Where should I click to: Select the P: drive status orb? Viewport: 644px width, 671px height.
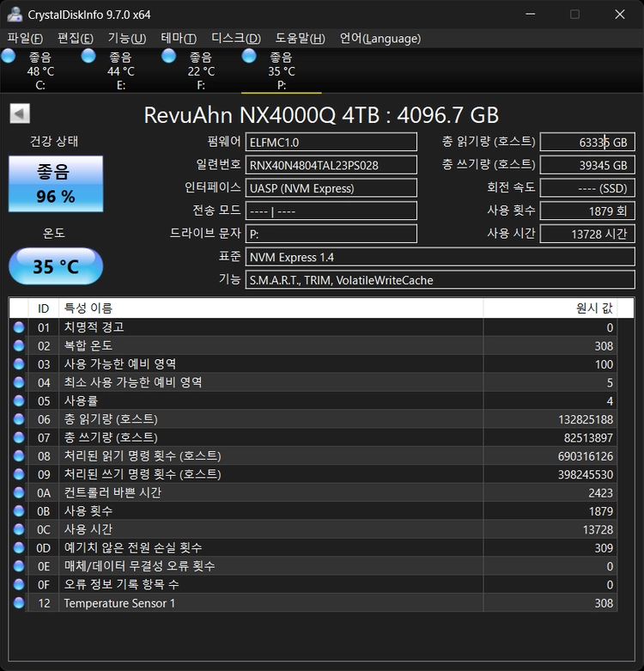coord(249,57)
